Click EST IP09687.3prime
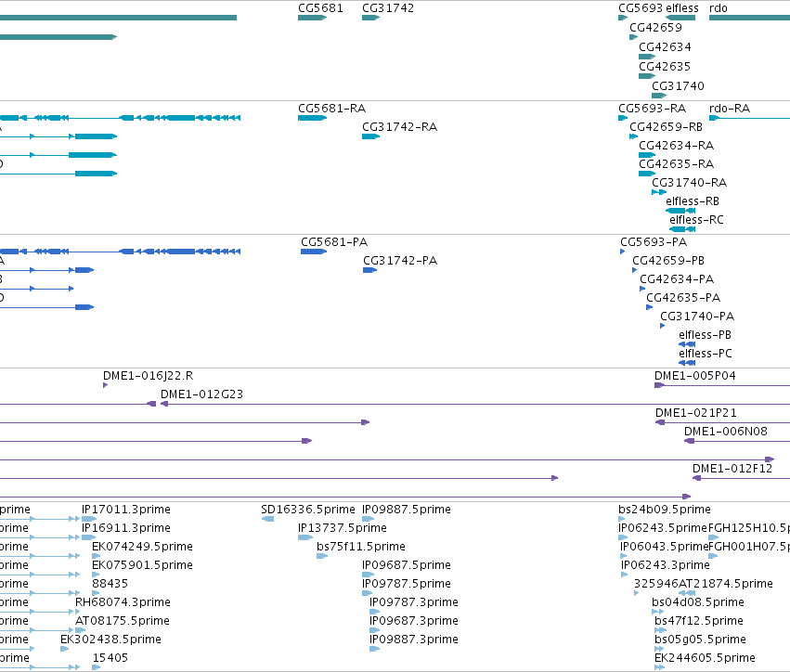This screenshot has width=790, height=672. [374, 630]
